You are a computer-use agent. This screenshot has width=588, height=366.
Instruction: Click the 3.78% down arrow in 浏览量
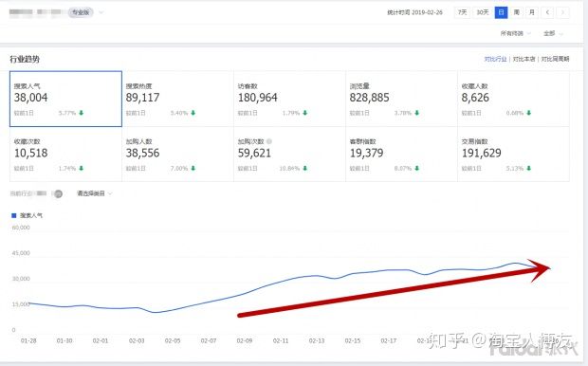[x=416, y=113]
